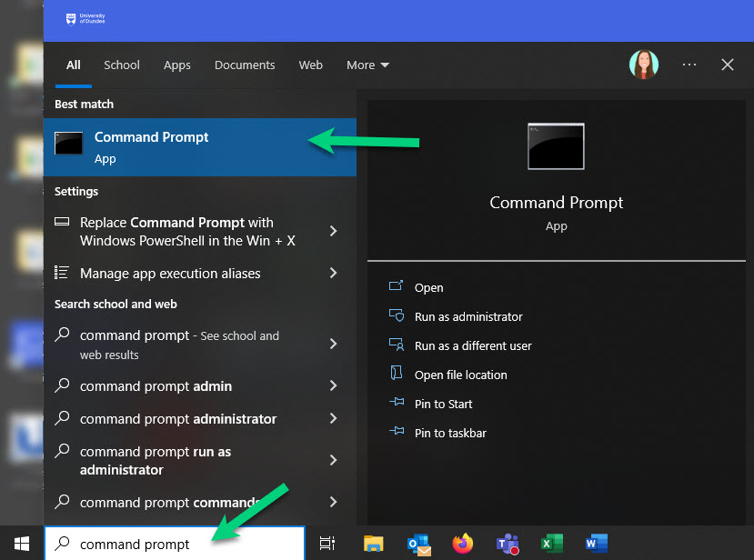
Task: Open the Command Prompt best match result
Action: click(200, 147)
